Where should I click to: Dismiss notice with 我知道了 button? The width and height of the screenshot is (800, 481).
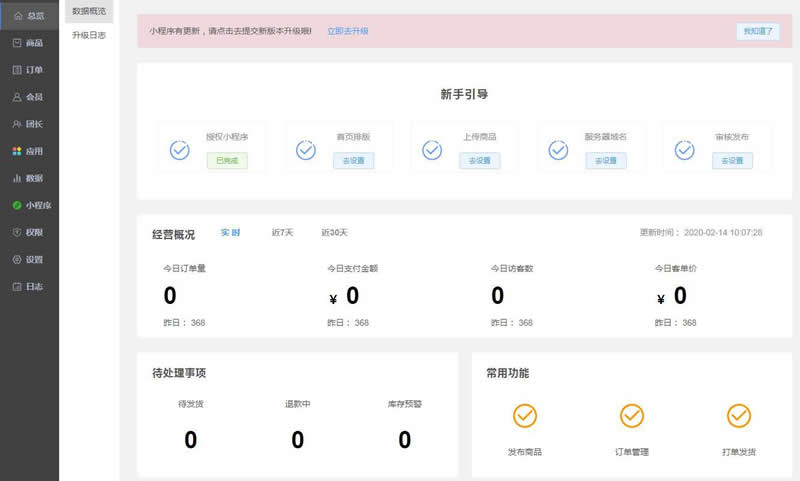[x=757, y=31]
